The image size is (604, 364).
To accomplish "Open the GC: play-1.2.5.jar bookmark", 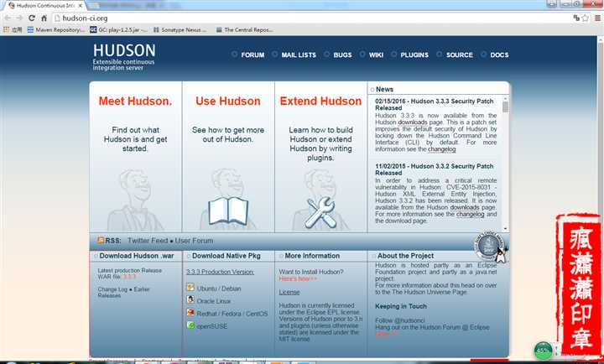I will [118, 29].
